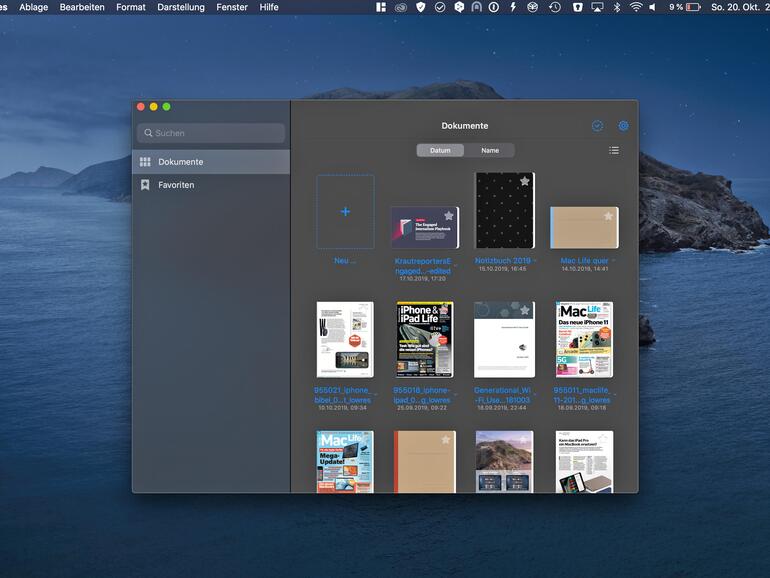
Task: Click the Time Machine icon in the menu bar
Action: tap(554, 7)
